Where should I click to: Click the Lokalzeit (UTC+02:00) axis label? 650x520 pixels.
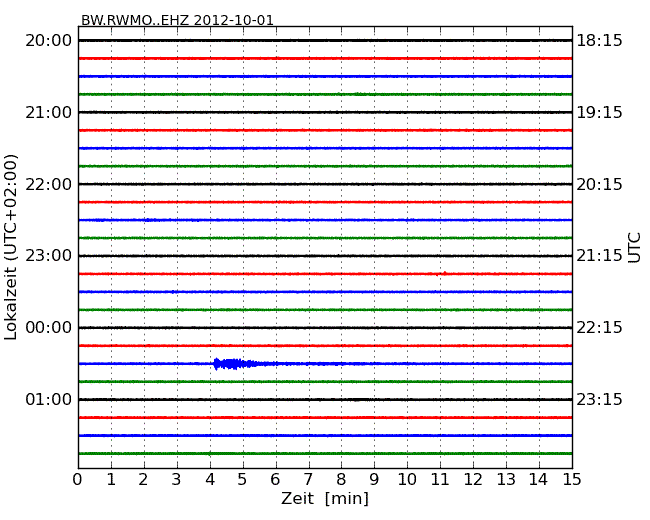click(x=11, y=247)
